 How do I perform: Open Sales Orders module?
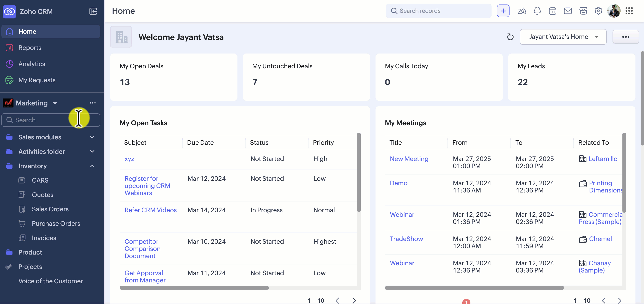(50, 209)
